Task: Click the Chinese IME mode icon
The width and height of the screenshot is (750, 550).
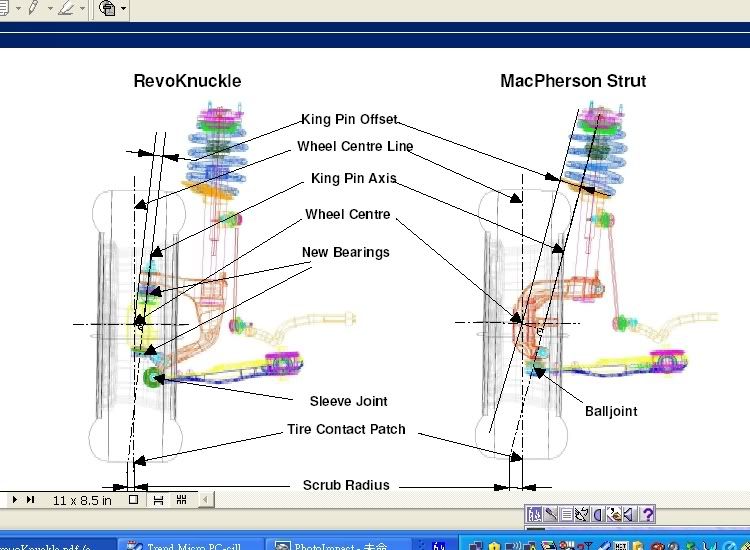Action: [534, 515]
